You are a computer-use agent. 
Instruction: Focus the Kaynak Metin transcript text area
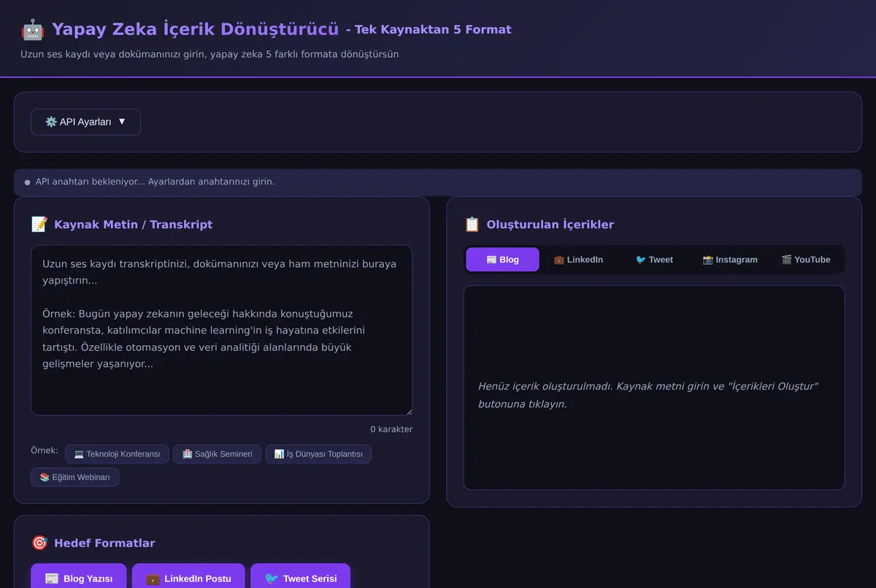tap(221, 330)
